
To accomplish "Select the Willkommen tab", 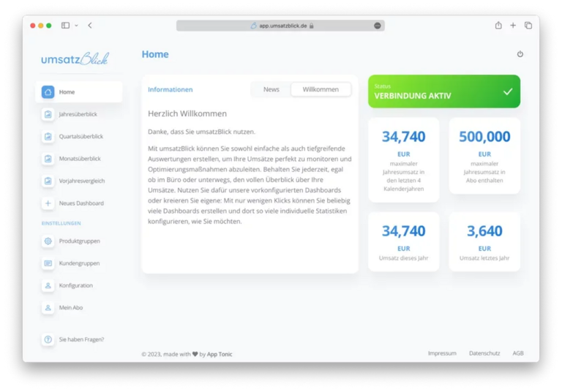I will 321,89.
